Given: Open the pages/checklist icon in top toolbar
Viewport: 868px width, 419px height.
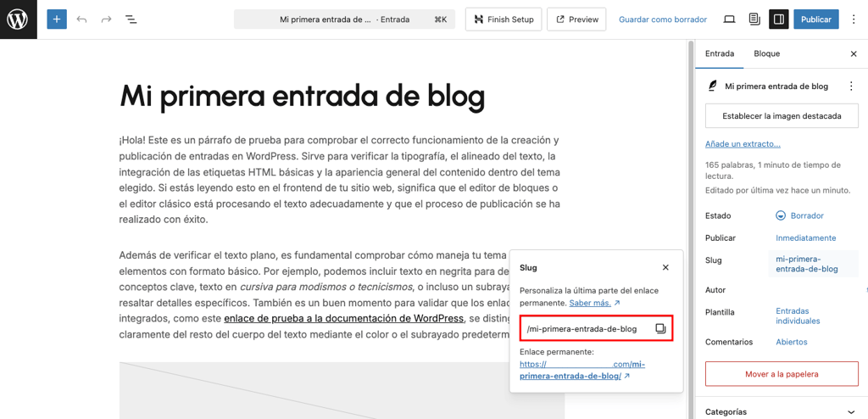Looking at the screenshot, I should [754, 20].
